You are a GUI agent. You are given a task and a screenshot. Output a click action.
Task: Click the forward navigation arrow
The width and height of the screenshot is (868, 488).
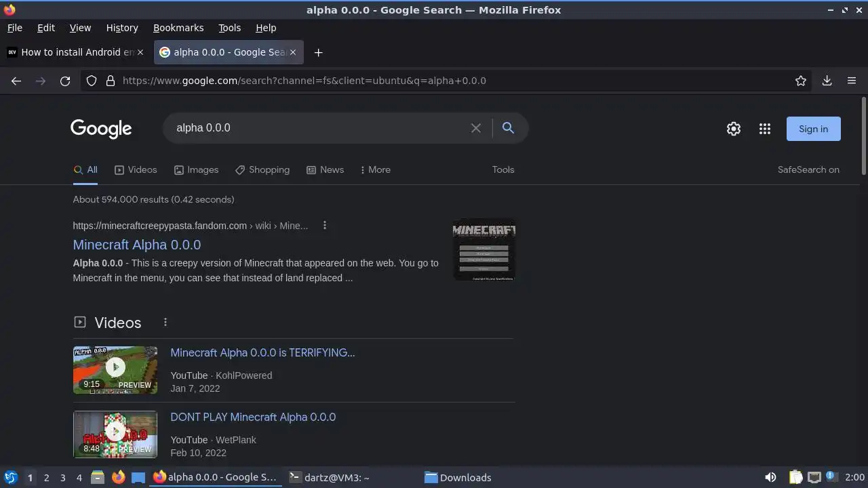[x=41, y=81]
